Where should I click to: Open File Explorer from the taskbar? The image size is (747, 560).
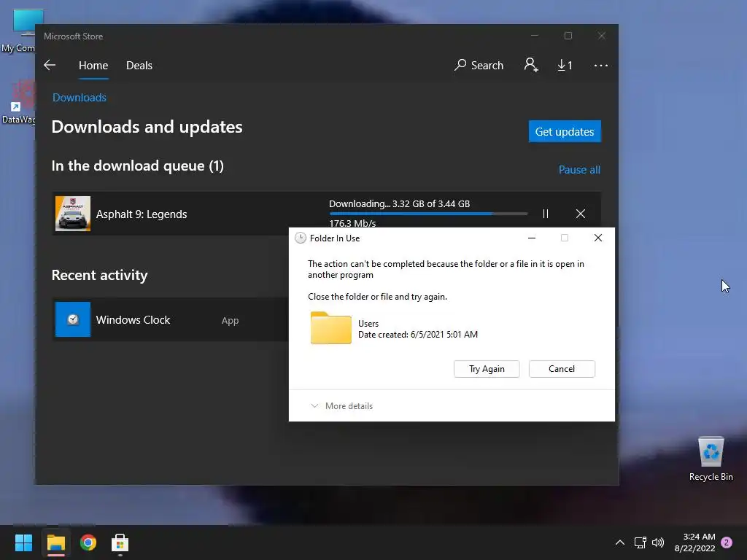tap(55, 542)
